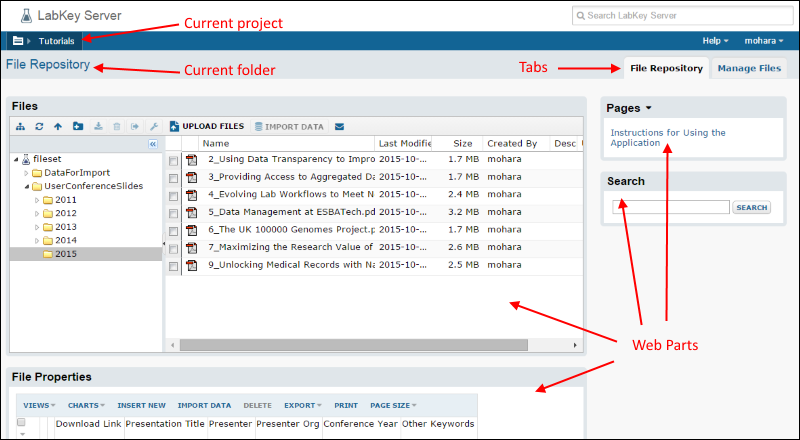Viewport: 800px width, 440px height.
Task: Click PDF icon for 3_Providing Access file
Action: point(192,178)
